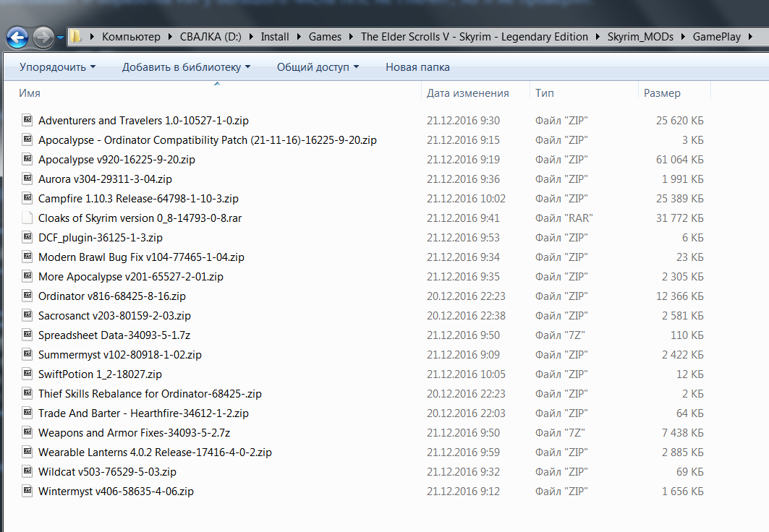This screenshot has height=532, width=769.
Task: Open the Добавить в библиотеку dropdown
Action: [x=186, y=67]
